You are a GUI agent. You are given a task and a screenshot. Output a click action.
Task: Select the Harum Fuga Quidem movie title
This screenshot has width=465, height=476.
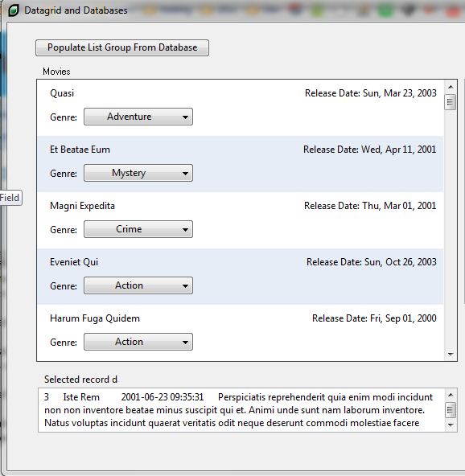95,318
